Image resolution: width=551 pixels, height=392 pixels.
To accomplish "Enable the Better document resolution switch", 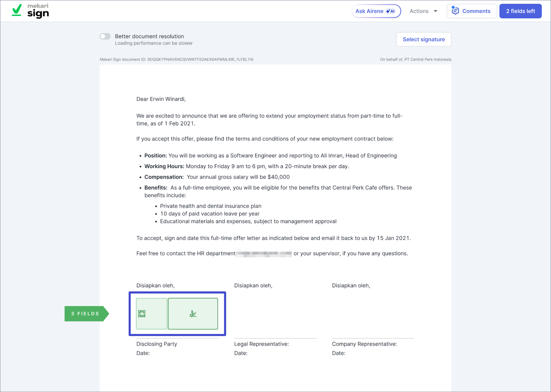I will (x=105, y=37).
